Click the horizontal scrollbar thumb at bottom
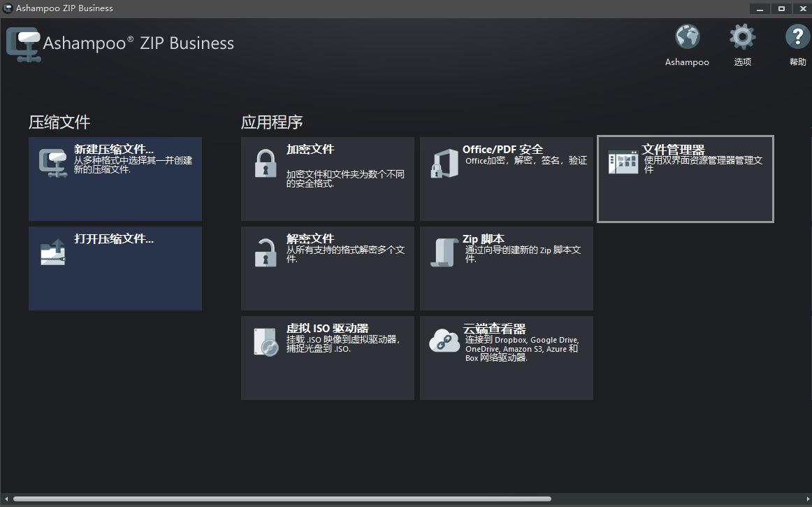 [x=282, y=499]
